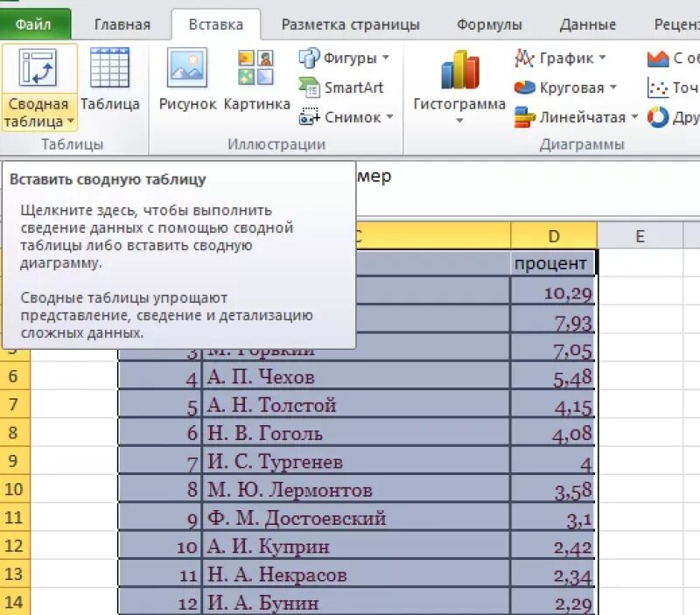Click cell with value 2,34
Screen dimensions: 700x615
pos(553,574)
